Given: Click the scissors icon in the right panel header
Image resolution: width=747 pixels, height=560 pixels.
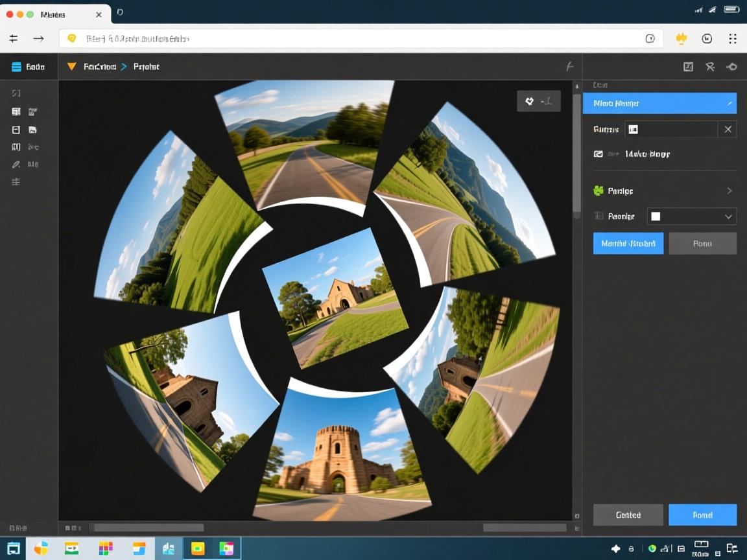Looking at the screenshot, I should [x=710, y=67].
